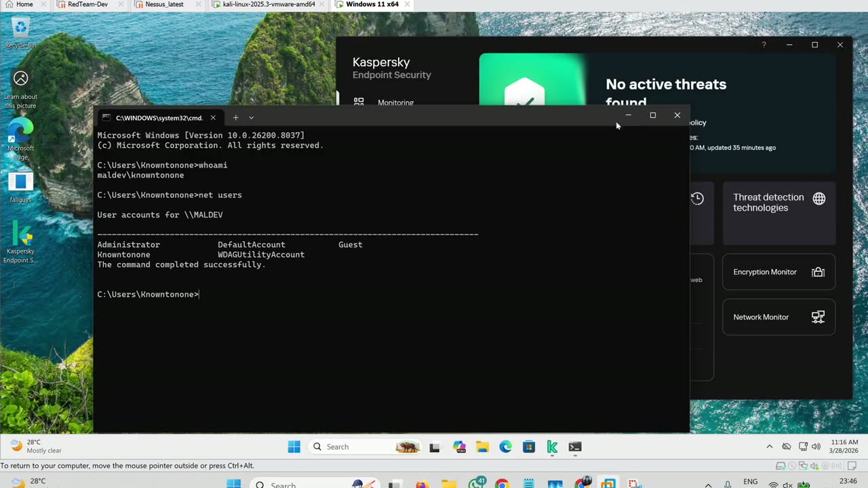Click the Kaspersky help question mark icon
The width and height of the screenshot is (868, 488).
[x=764, y=45]
